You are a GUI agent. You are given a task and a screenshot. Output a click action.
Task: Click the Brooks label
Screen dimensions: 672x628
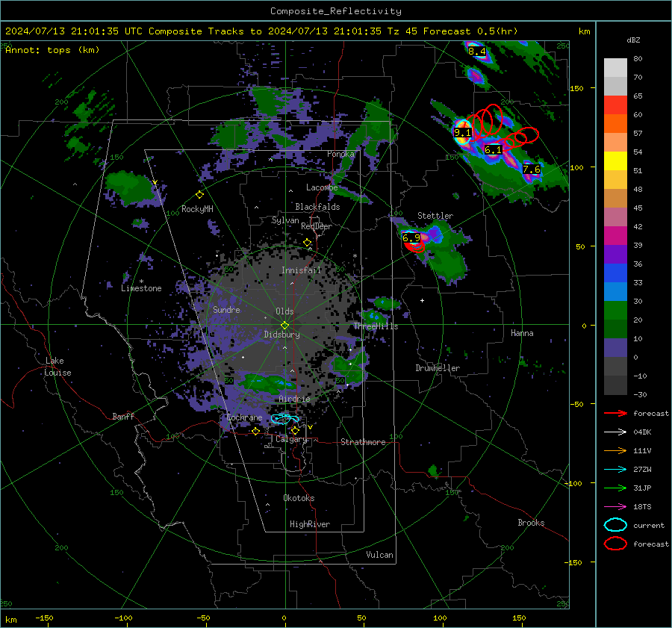[x=531, y=523]
